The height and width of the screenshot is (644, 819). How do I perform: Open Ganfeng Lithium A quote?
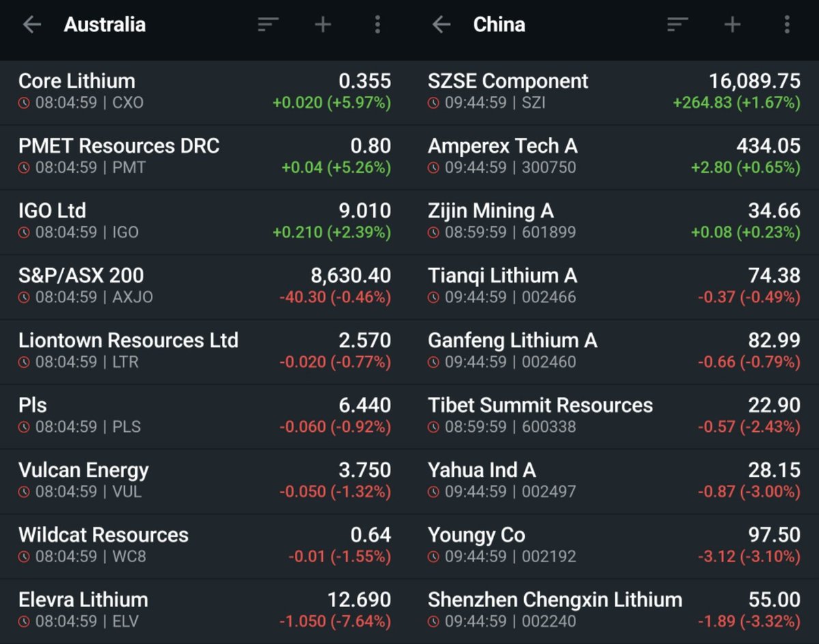[614, 351]
